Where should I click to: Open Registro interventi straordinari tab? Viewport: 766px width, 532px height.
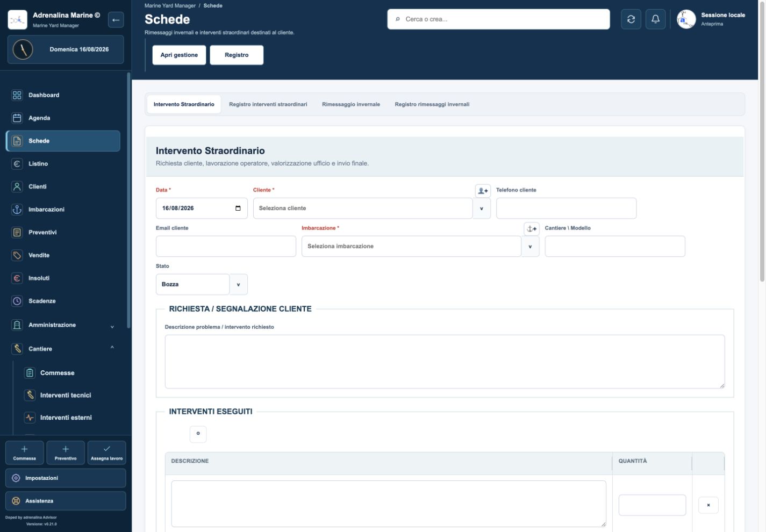tap(268, 104)
